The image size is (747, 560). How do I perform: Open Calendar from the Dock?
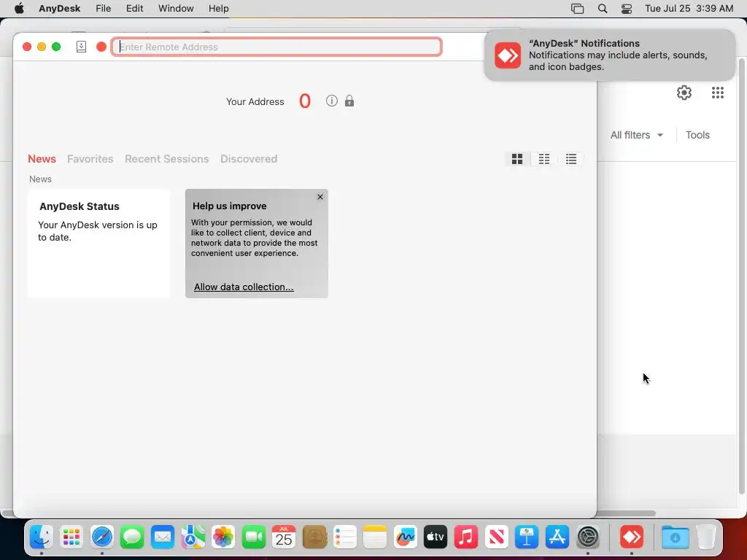pos(284,537)
